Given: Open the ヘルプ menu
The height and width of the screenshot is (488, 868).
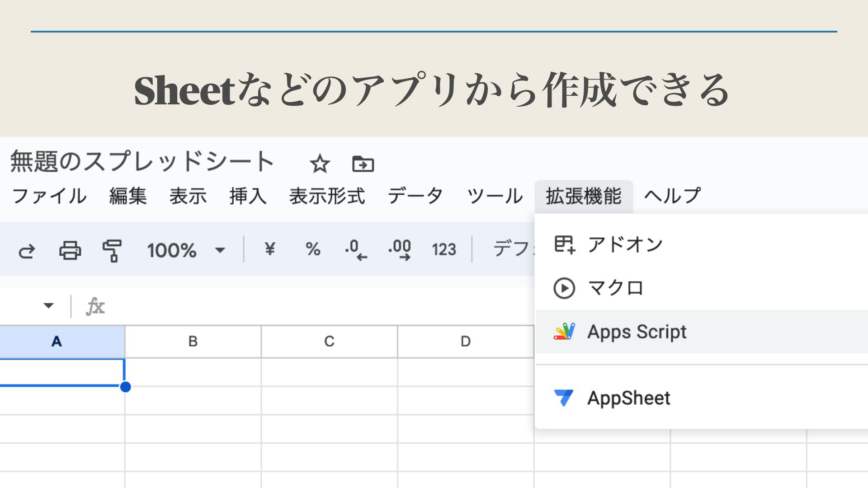Looking at the screenshot, I should click(672, 196).
